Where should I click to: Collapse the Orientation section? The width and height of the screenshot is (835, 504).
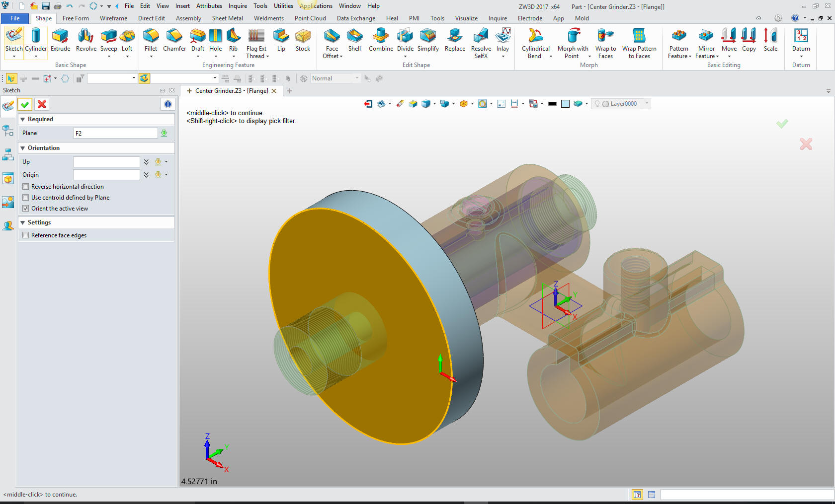[23, 148]
